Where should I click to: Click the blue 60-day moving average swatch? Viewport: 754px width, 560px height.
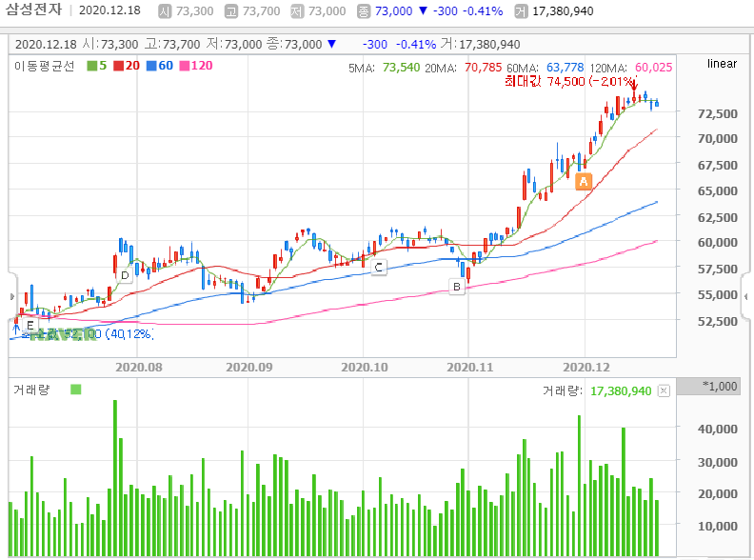coord(151,66)
